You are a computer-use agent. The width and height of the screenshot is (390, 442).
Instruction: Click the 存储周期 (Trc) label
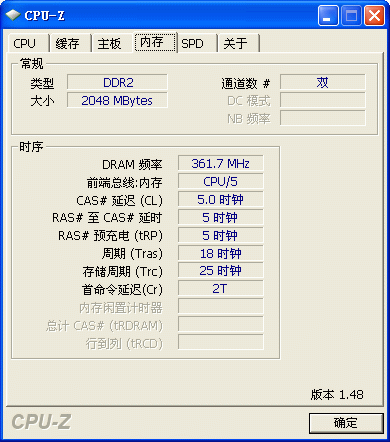coord(123,272)
